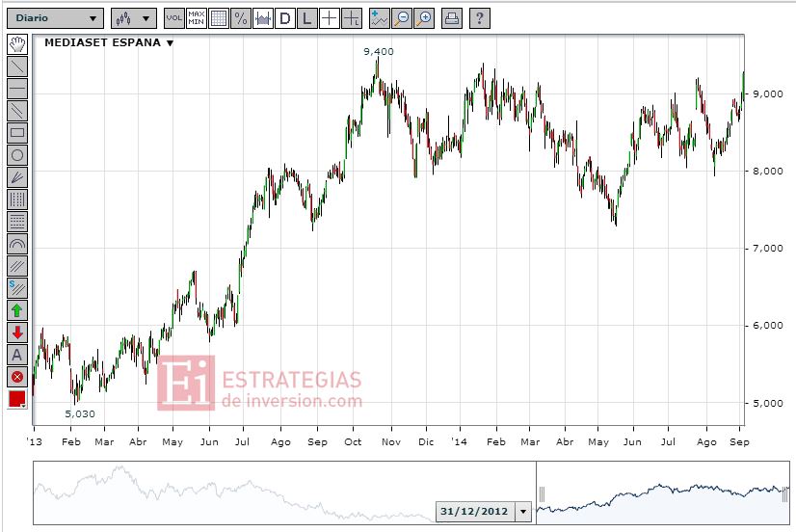Toggle the crosshair with L labels
The width and height of the screenshot is (796, 532).
(x=352, y=18)
